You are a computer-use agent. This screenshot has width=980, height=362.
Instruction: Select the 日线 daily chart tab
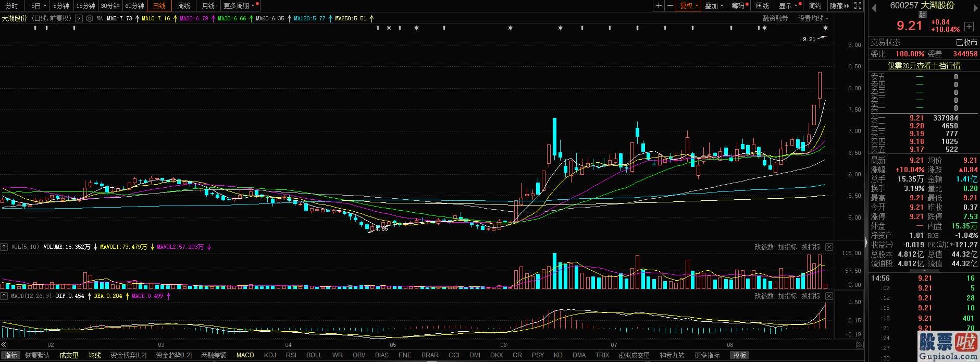(159, 6)
